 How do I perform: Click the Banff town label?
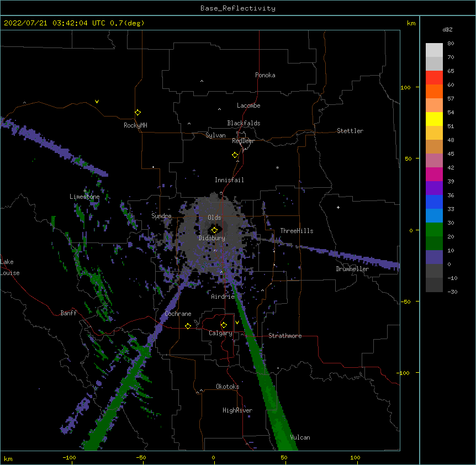[x=68, y=313]
